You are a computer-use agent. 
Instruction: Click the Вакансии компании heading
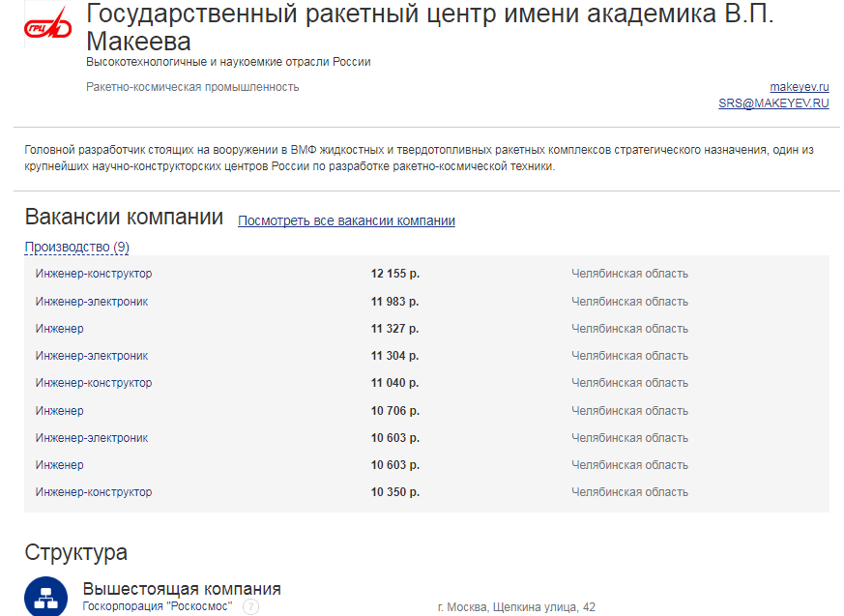124,217
